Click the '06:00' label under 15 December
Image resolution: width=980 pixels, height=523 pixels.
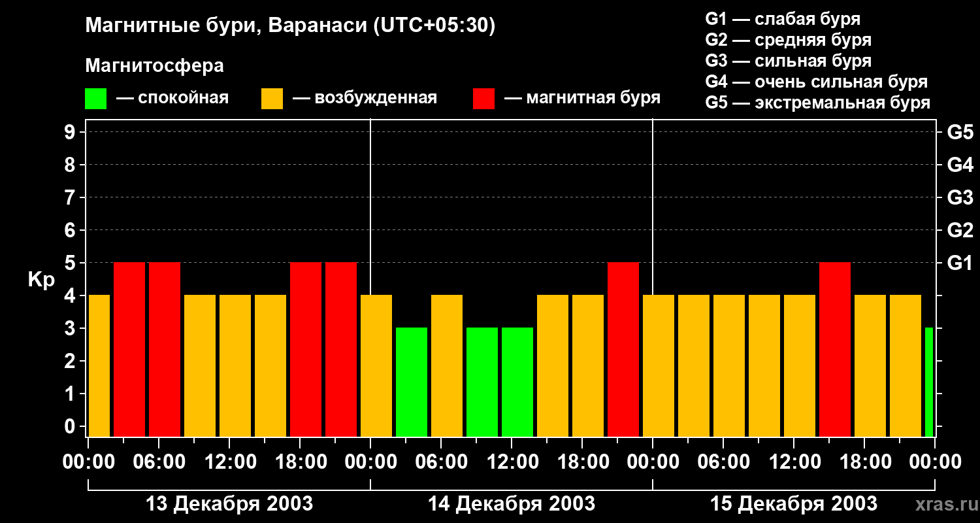[724, 462]
